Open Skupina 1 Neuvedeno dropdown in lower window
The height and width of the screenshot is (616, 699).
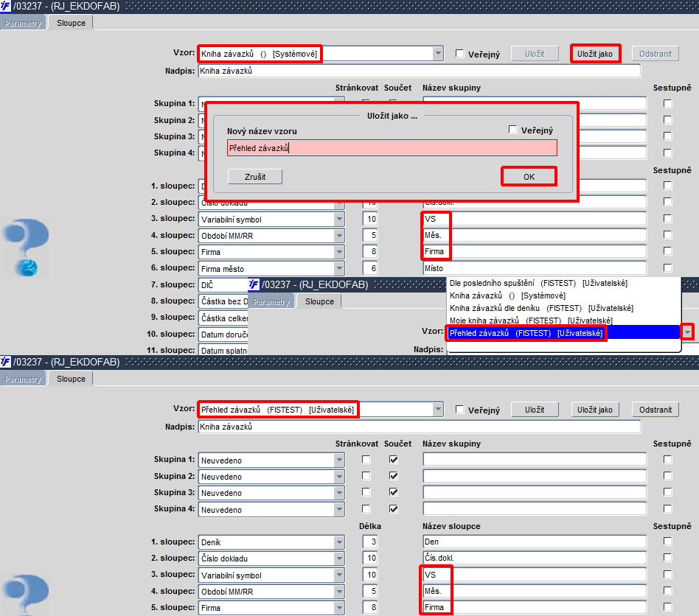pos(339,460)
